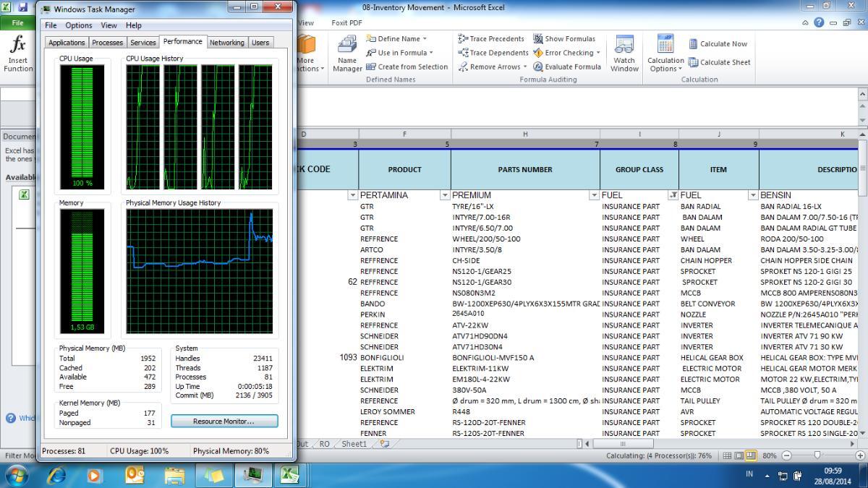Click the IN language indicator
The image size is (868, 488).
tap(750, 475)
